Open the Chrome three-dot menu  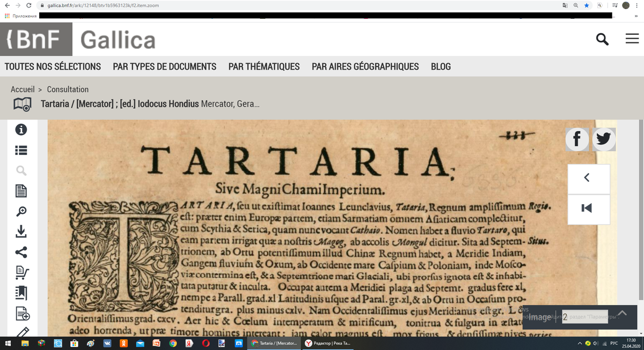[x=638, y=5]
